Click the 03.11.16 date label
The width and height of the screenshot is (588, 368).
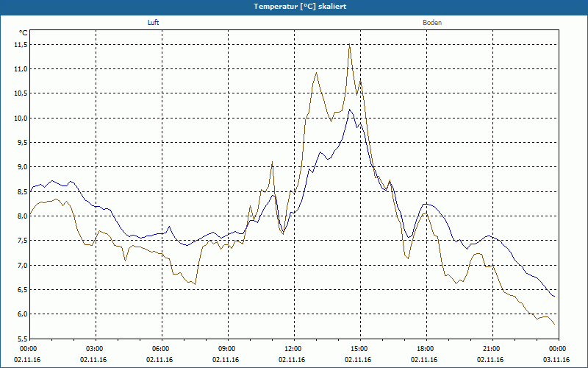coord(556,360)
